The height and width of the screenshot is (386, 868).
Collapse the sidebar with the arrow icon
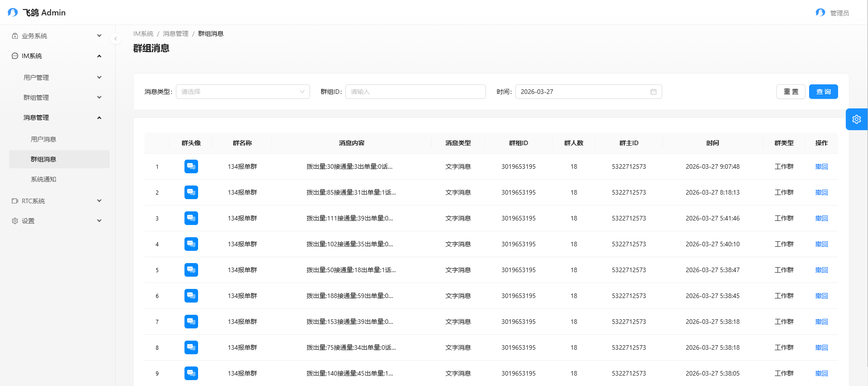[116, 39]
